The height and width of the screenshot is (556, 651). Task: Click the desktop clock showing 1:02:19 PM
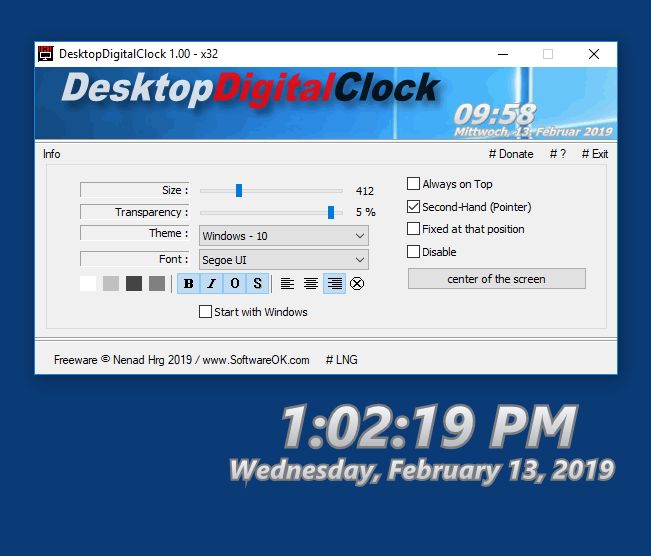click(430, 427)
